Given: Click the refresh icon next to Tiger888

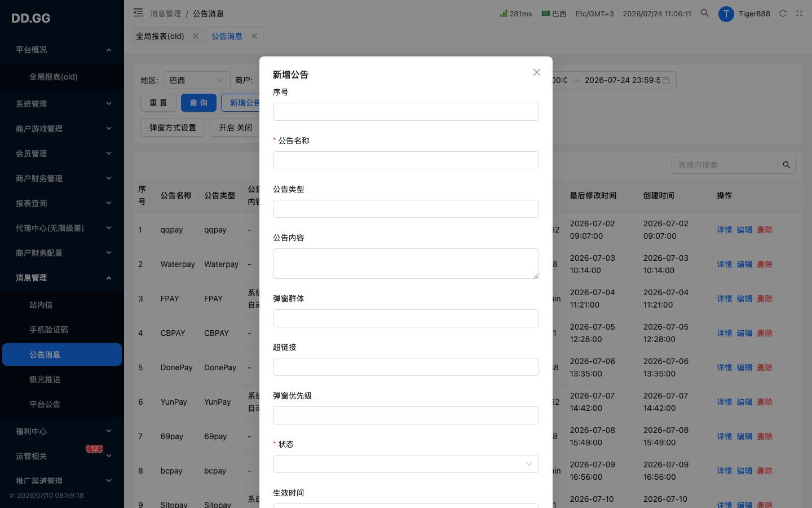Looking at the screenshot, I should [x=783, y=14].
